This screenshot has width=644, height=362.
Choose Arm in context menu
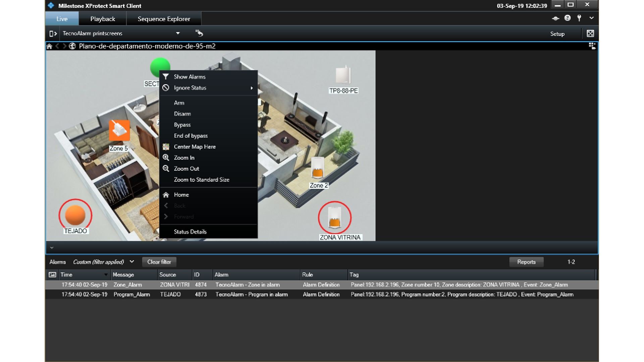pos(208,103)
